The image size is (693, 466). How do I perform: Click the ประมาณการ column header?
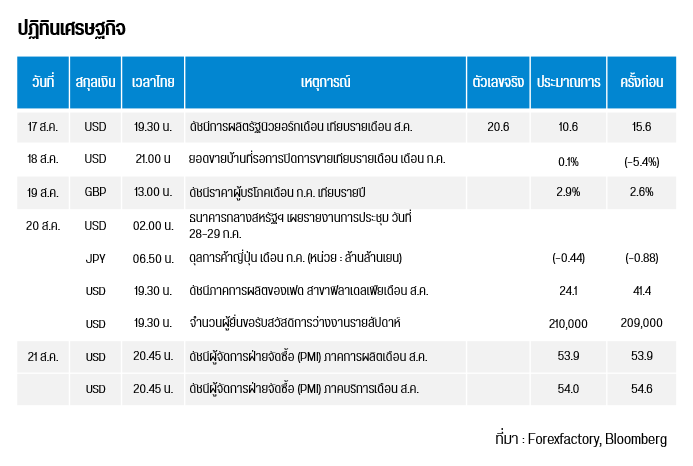click(x=568, y=82)
